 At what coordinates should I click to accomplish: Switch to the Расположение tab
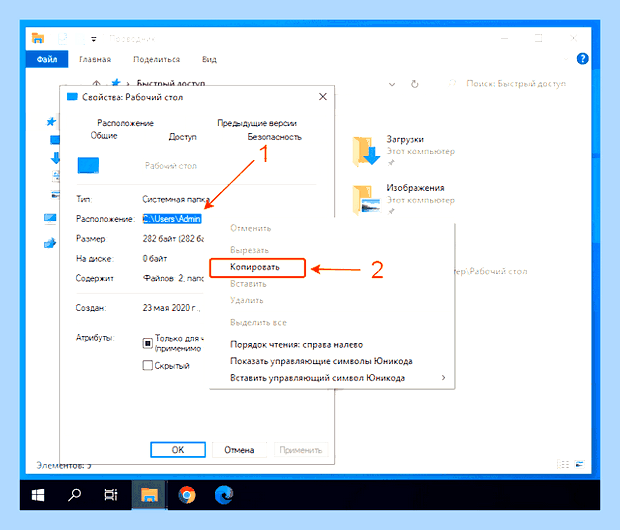click(x=125, y=123)
